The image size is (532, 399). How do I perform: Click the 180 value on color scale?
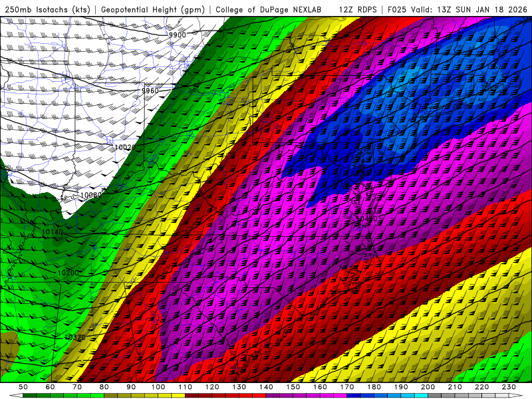(x=374, y=387)
